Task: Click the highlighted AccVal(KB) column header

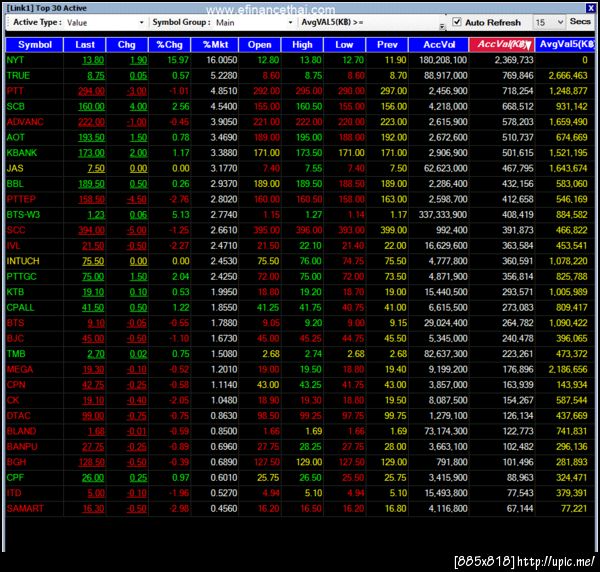Action: click(x=502, y=45)
